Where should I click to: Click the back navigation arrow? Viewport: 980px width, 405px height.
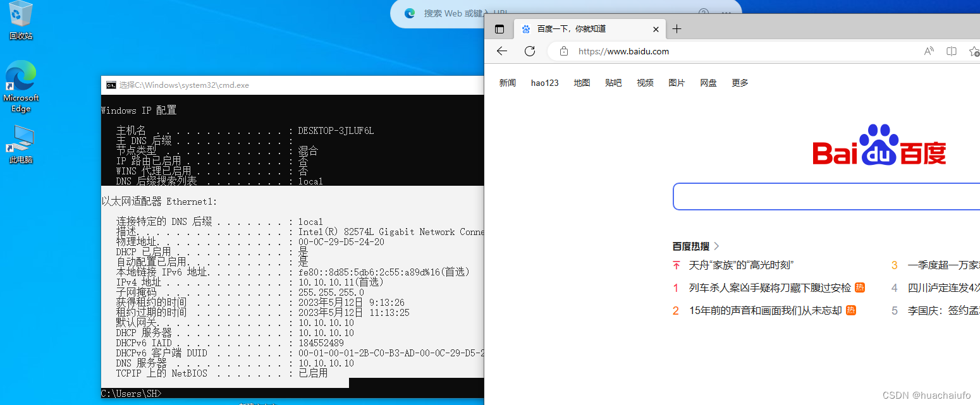(x=501, y=51)
